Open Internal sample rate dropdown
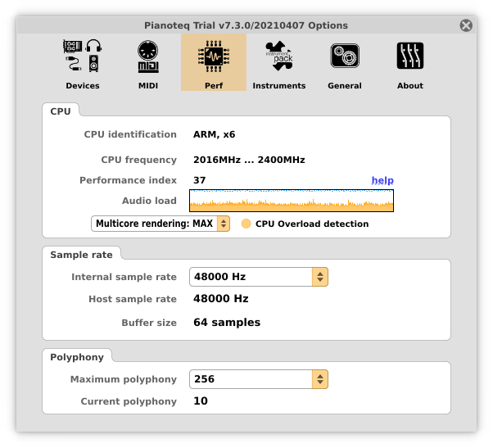Image resolution: width=493 pixels, height=448 pixels. [x=259, y=277]
